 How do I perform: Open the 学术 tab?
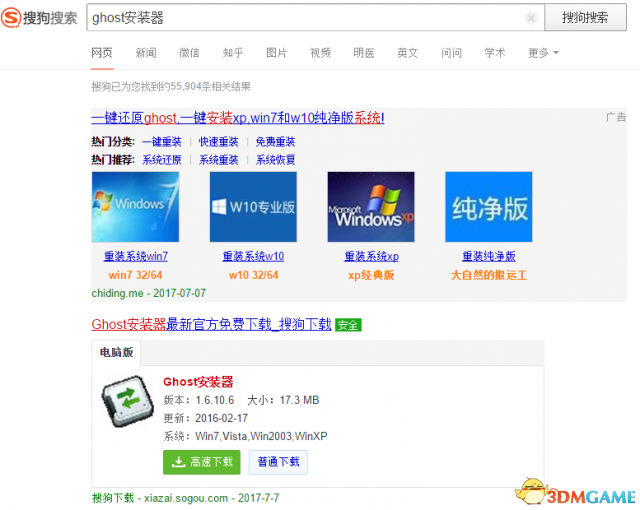pos(495,53)
